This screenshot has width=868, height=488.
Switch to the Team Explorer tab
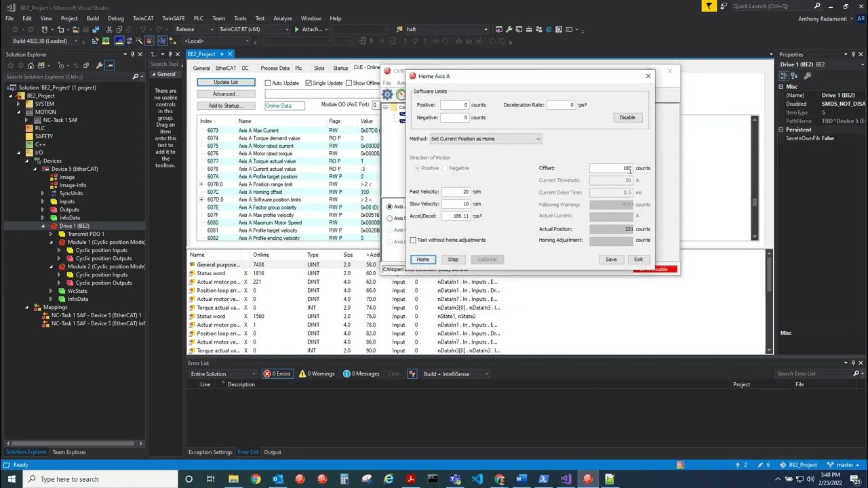click(69, 452)
